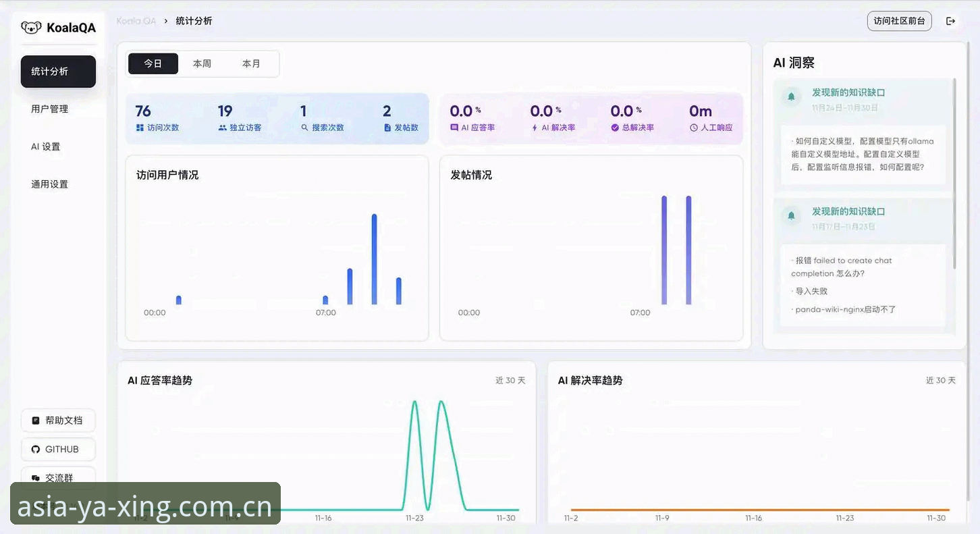Click the AI 洞察 panel title
The image size is (980, 534).
(794, 63)
